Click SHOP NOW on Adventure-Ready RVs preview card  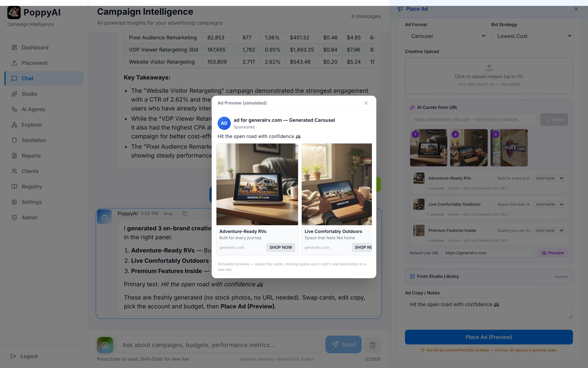[281, 247]
